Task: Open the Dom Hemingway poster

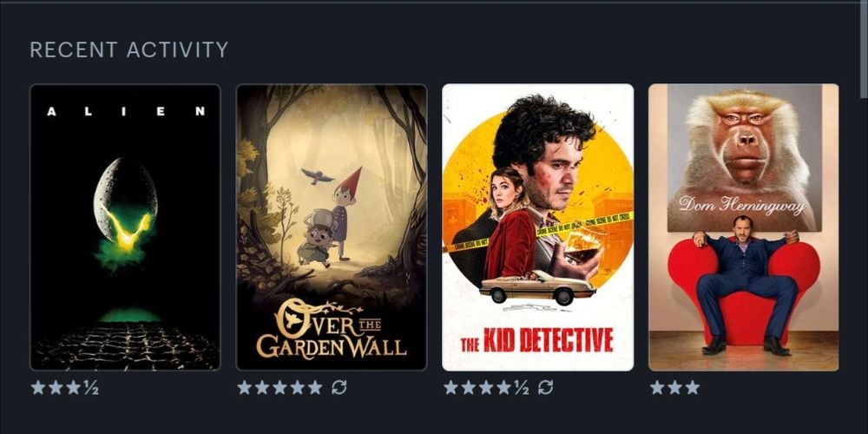Action: pyautogui.click(x=744, y=227)
